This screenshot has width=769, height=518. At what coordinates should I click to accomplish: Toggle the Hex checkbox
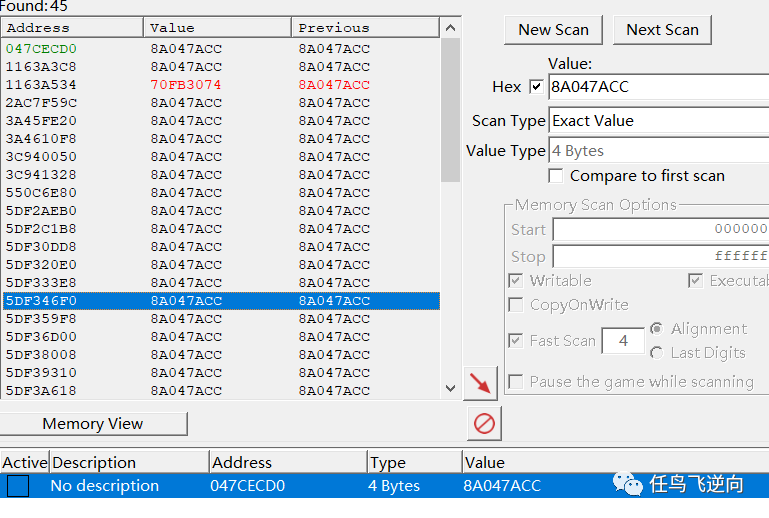point(537,87)
